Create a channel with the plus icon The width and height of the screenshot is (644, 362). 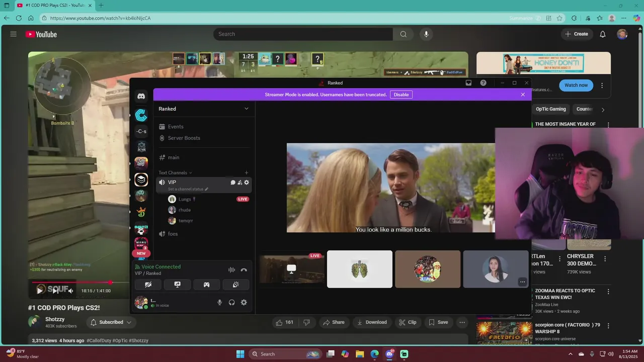tap(246, 172)
